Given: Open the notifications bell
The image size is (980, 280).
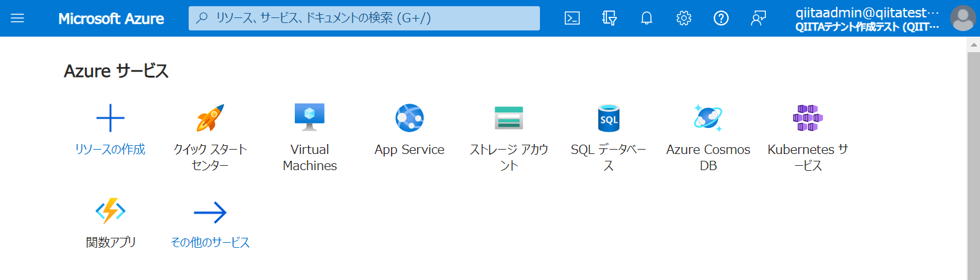Looking at the screenshot, I should coord(647,18).
